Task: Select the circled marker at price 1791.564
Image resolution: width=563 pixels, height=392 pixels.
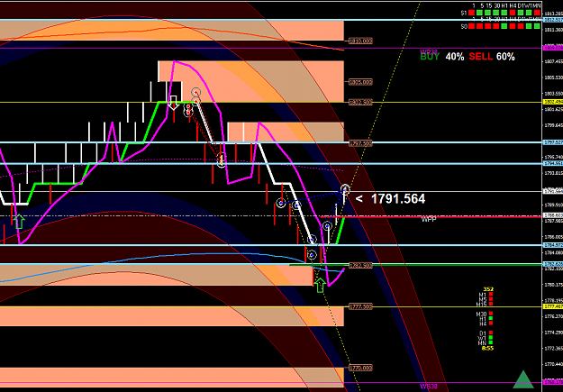Action: (345, 188)
